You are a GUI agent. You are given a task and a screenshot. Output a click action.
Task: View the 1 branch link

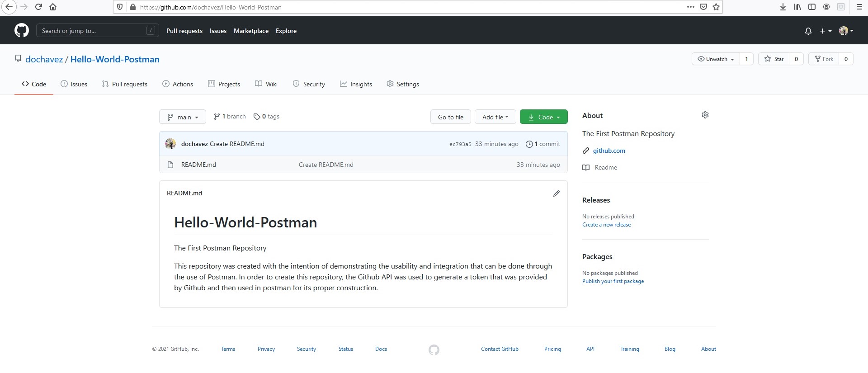click(230, 116)
